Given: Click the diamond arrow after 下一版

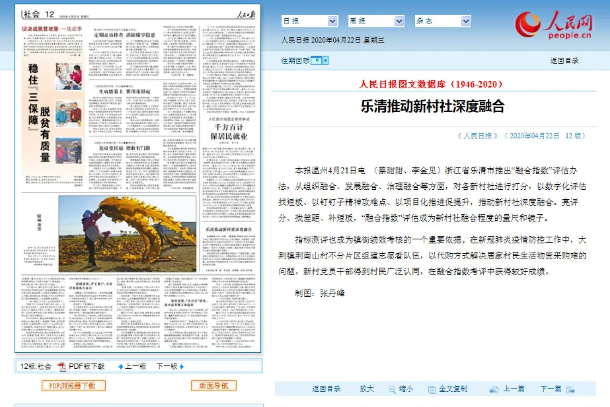Looking at the screenshot, I should click(x=181, y=367).
